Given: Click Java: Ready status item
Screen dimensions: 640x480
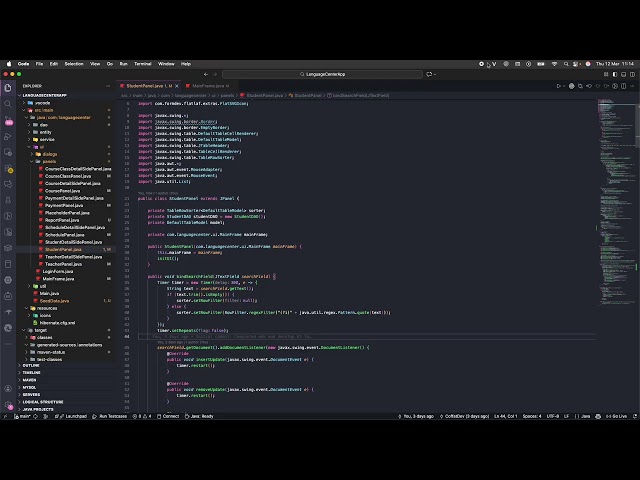Looking at the screenshot, I should click(199, 416).
